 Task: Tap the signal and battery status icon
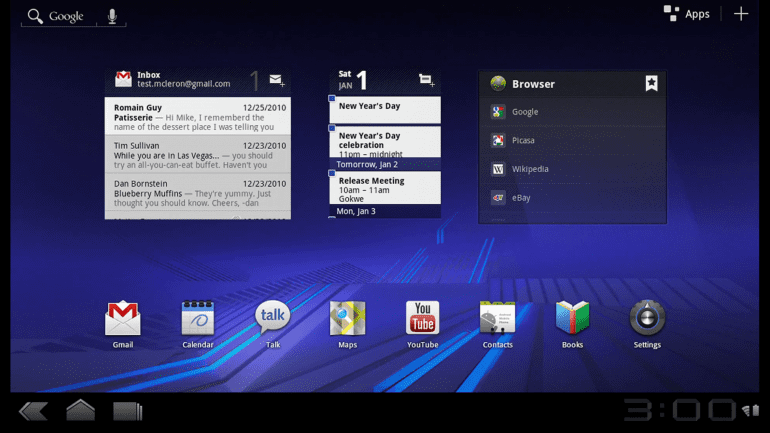click(x=750, y=410)
